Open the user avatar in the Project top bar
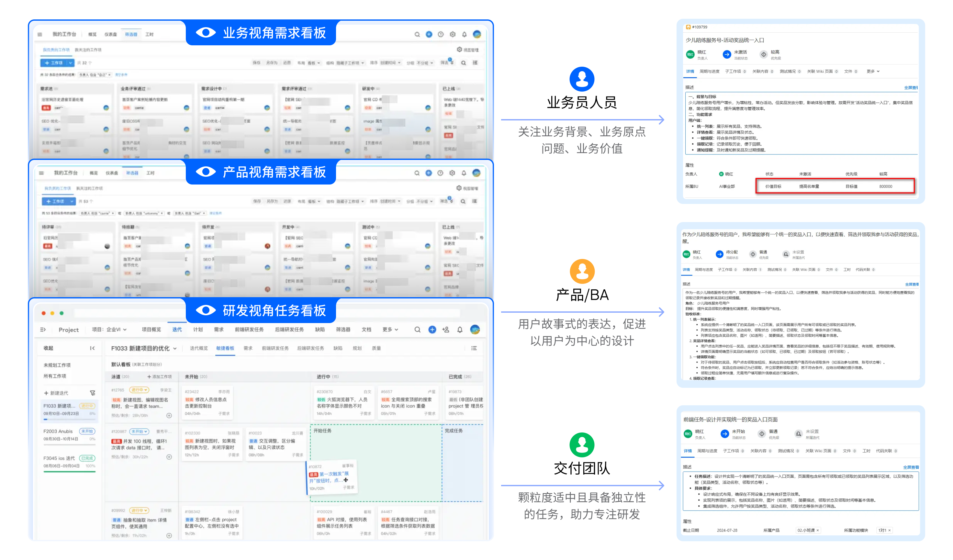Screen dimensions: 953x560 (x=475, y=329)
